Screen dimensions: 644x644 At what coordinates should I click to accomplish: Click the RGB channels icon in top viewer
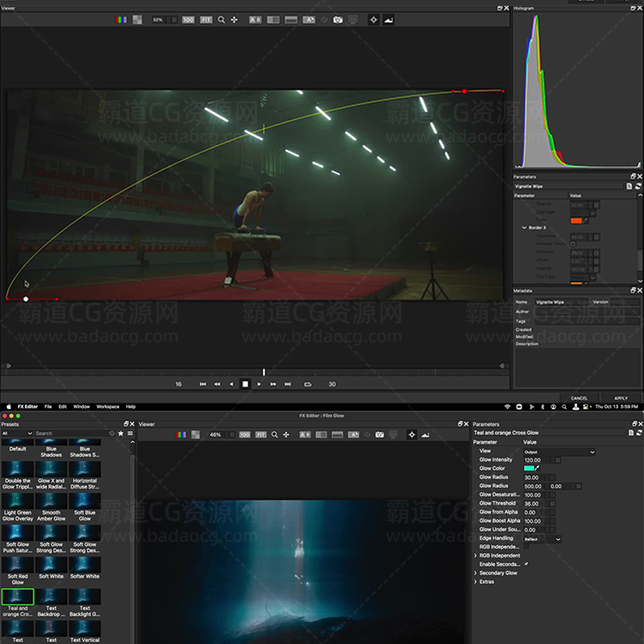(x=123, y=19)
